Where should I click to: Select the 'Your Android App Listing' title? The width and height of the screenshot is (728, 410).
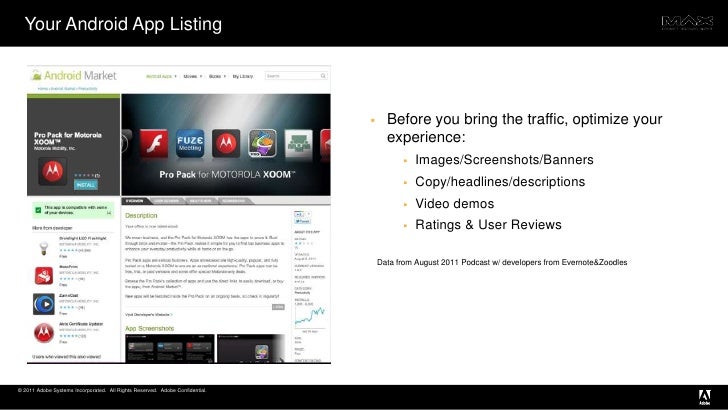tap(123, 24)
